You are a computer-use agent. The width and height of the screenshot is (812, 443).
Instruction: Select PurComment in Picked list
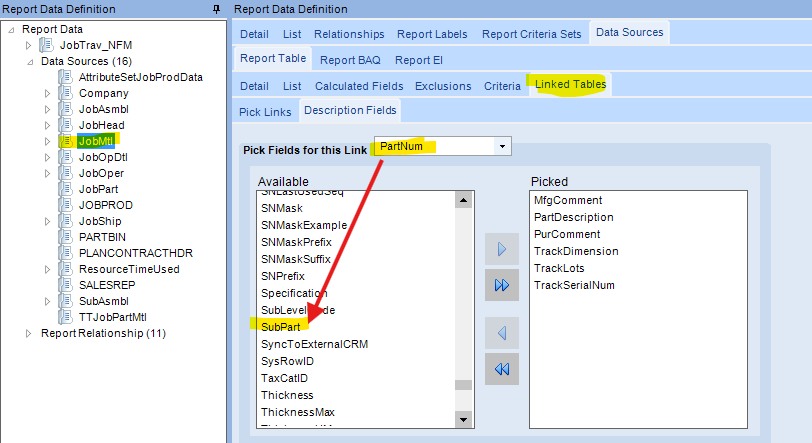tap(567, 235)
